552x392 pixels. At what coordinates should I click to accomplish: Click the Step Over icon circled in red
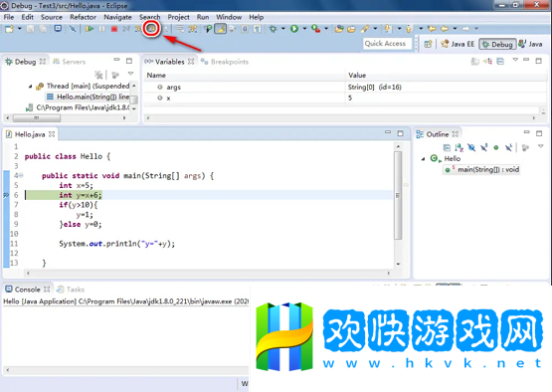tap(151, 29)
